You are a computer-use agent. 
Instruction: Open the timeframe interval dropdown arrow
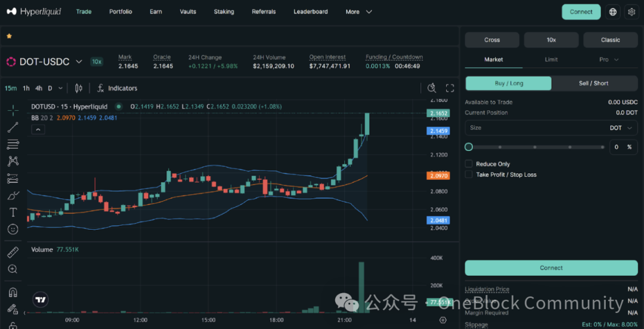click(61, 88)
